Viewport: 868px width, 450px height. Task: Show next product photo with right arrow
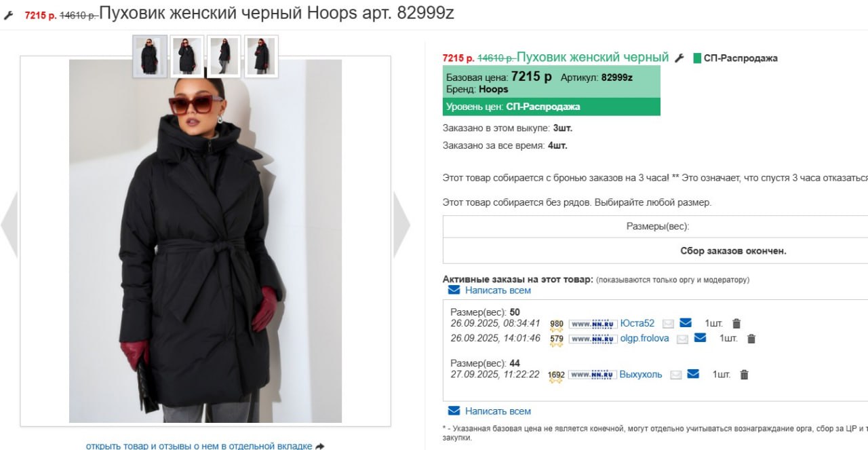coord(401,225)
